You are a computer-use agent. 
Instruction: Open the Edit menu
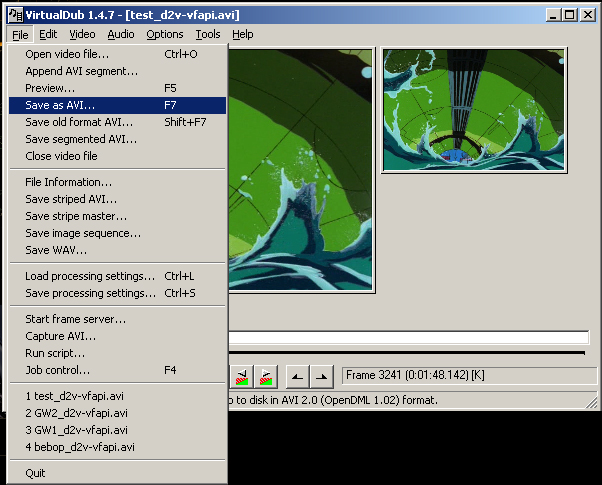(x=48, y=35)
